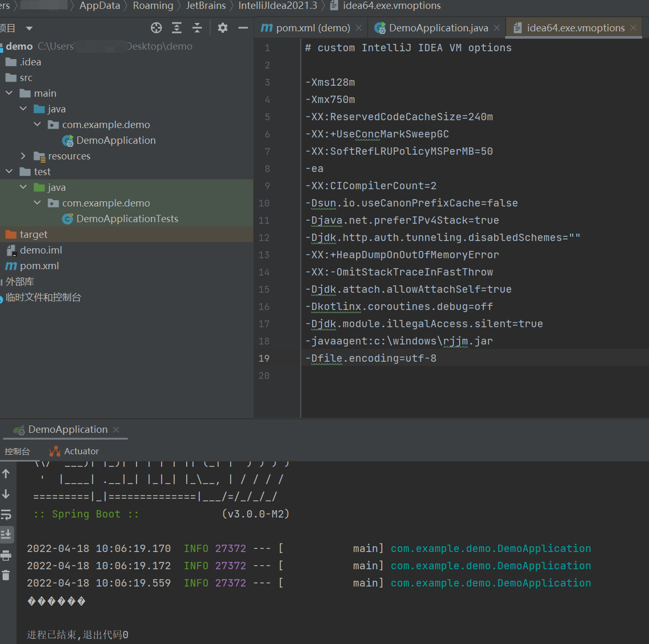Viewport: 649px width, 644px height.
Task: Open project panel settings gear
Action: [222, 28]
